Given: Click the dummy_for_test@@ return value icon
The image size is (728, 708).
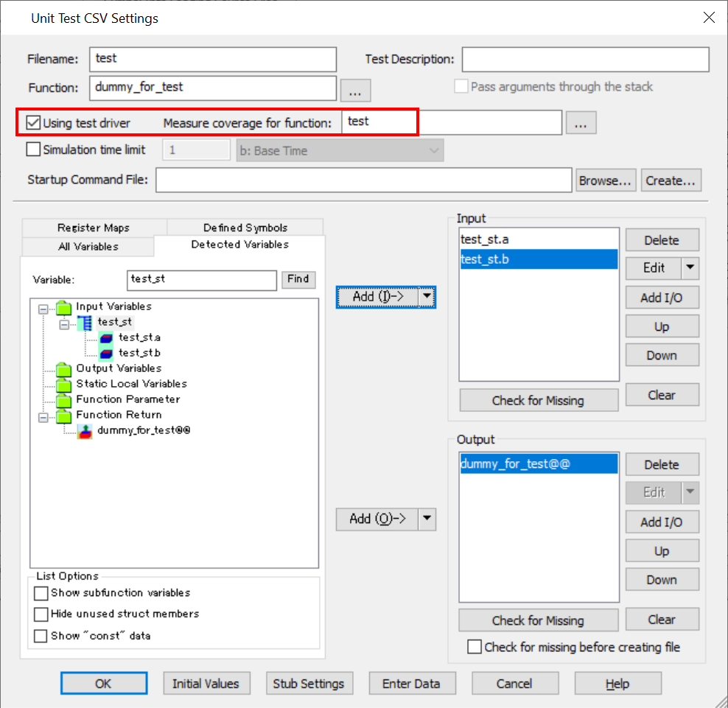Looking at the screenshot, I should tap(85, 431).
